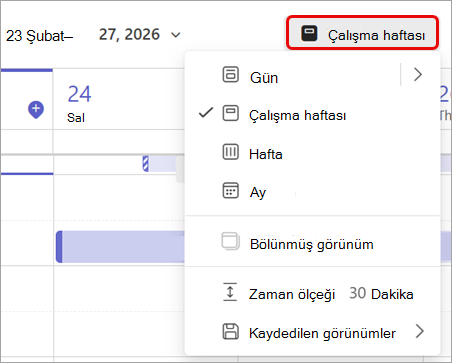Viewport: 452px width, 363px height.
Task: Click the checkmark beside Çalışma haftası
Action: pos(206,113)
